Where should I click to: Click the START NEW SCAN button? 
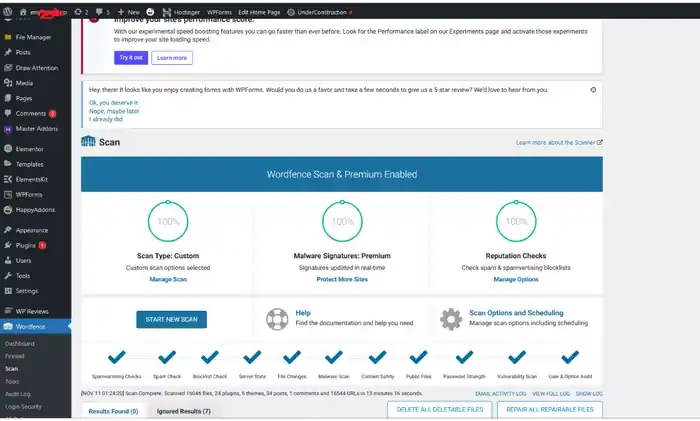[171, 320]
